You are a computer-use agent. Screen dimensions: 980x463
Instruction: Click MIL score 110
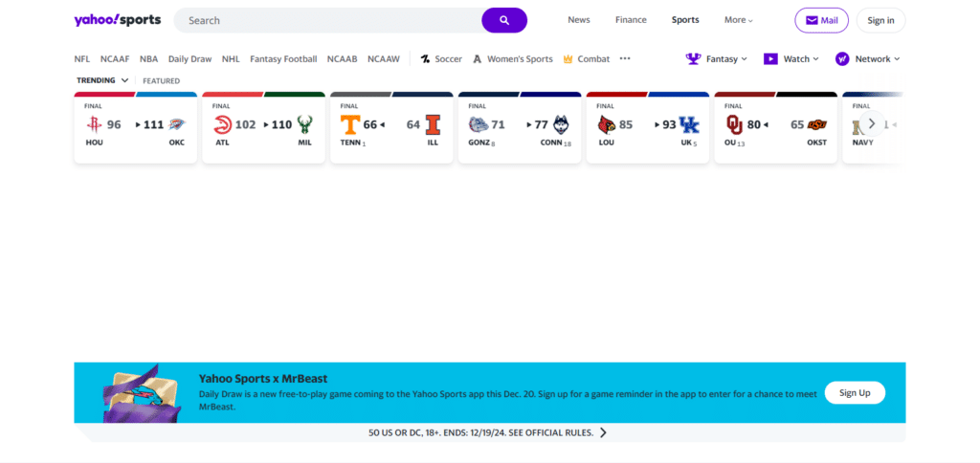281,125
